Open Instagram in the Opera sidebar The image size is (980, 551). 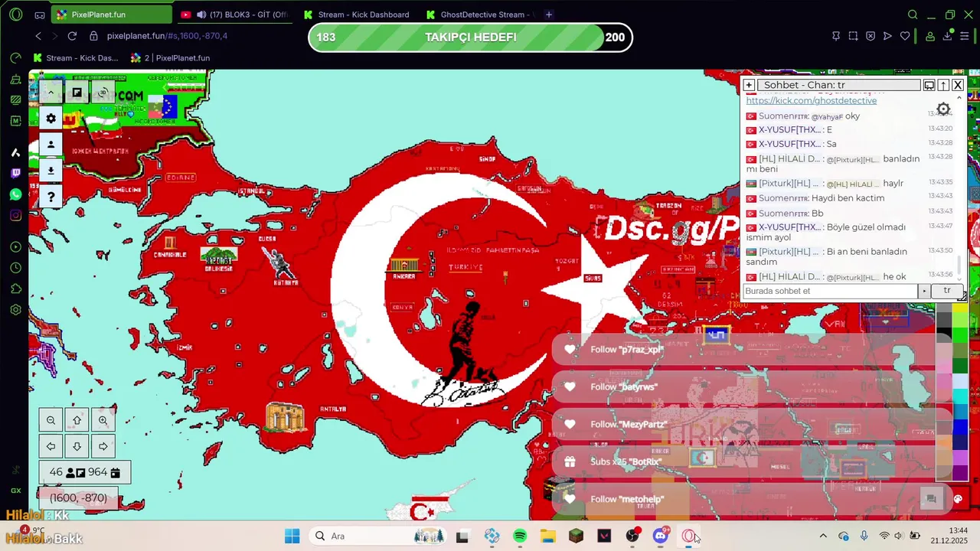coord(15,215)
